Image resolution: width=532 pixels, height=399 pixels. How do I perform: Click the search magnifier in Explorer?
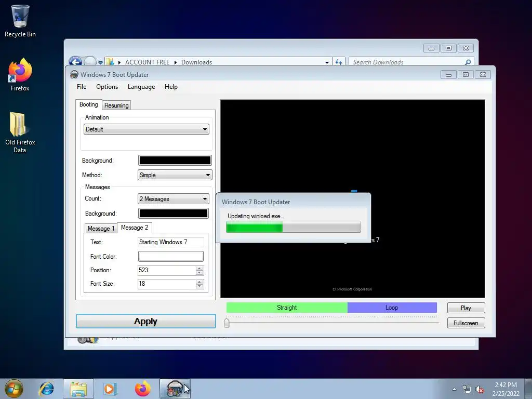coord(468,62)
